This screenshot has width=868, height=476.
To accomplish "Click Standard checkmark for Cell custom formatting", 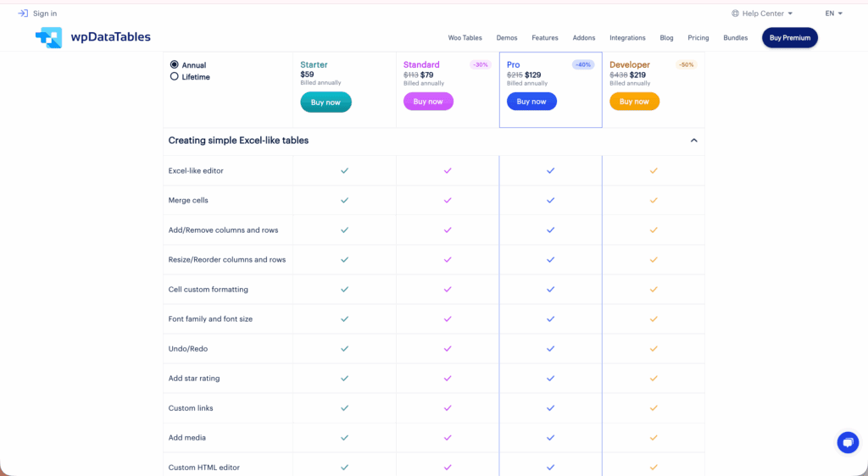I will (x=448, y=289).
